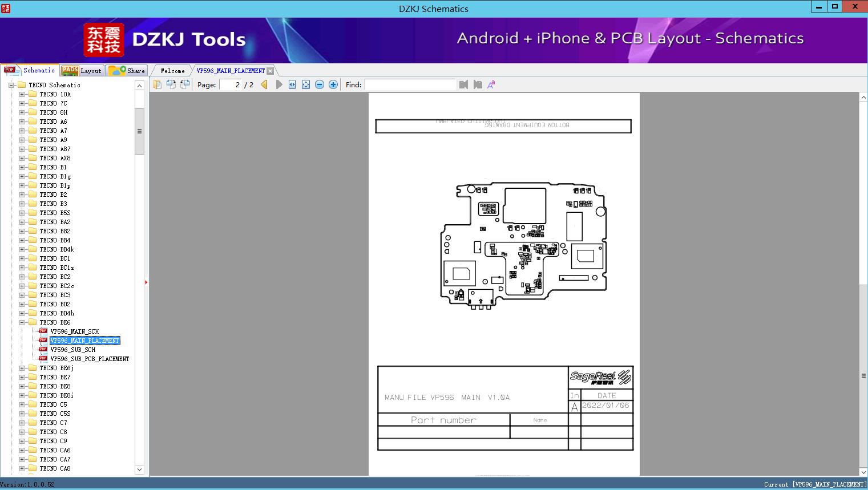Click the Current VP596_MAIN_PLACEMENT status text
Screen dimensions: 868x490
pyautogui.click(x=815, y=484)
